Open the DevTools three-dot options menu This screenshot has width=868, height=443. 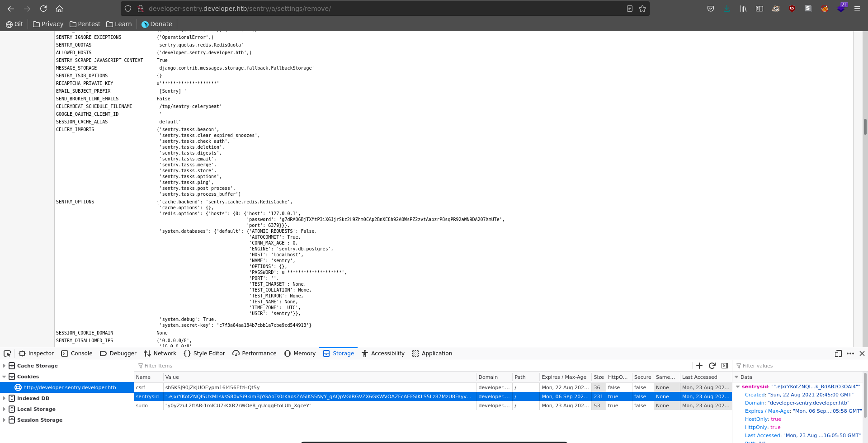click(x=850, y=353)
